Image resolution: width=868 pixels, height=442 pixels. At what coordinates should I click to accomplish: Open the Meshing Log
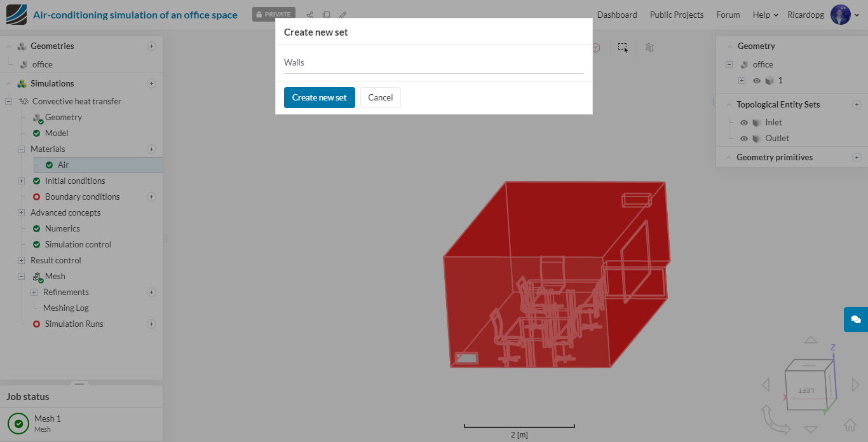point(66,308)
